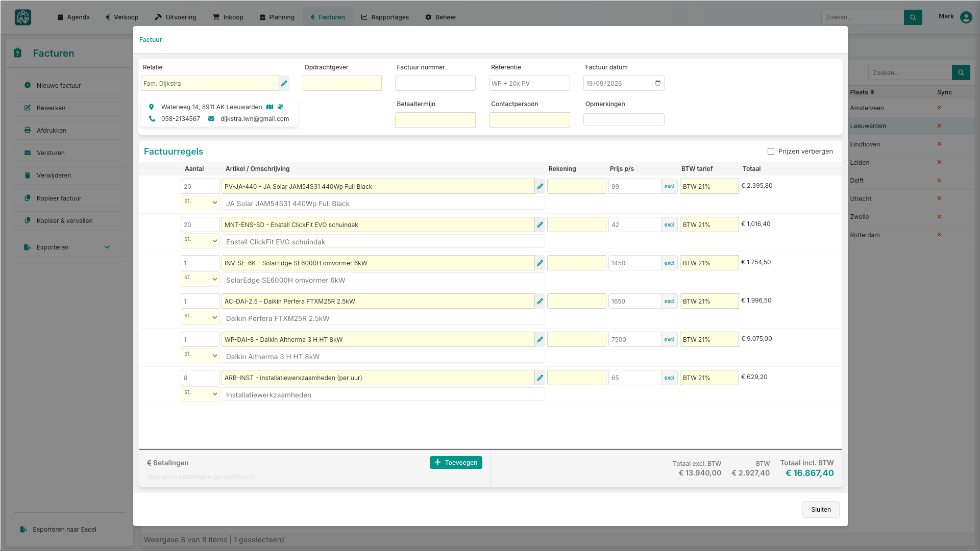Screen dimensions: 980x551
Task: Open the Planning menu
Action: click(x=277, y=17)
